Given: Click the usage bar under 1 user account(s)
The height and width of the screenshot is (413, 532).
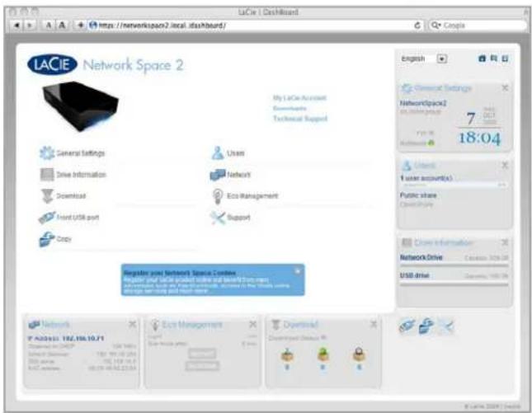Looking at the screenshot, I should tap(454, 185).
